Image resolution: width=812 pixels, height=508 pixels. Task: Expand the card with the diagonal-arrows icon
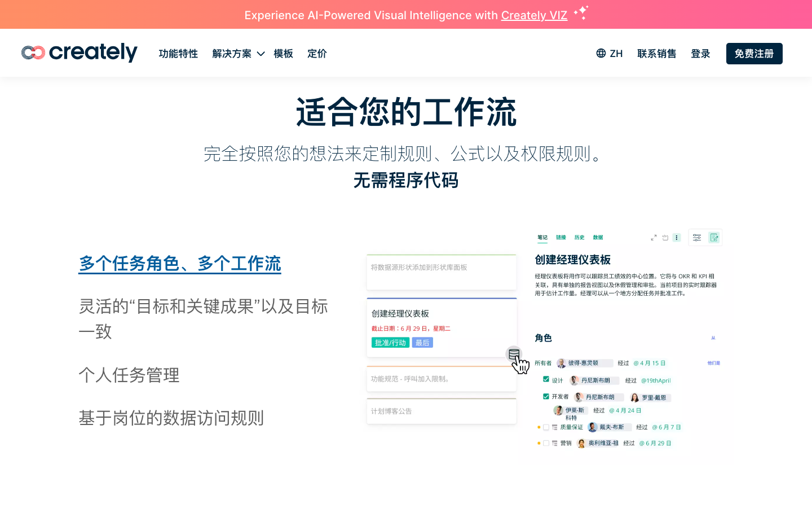pos(654,237)
